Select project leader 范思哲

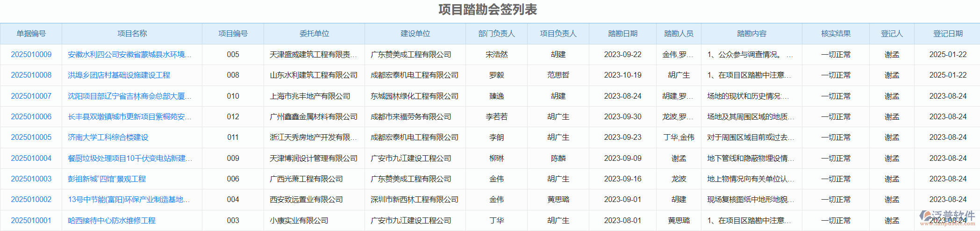558,75
